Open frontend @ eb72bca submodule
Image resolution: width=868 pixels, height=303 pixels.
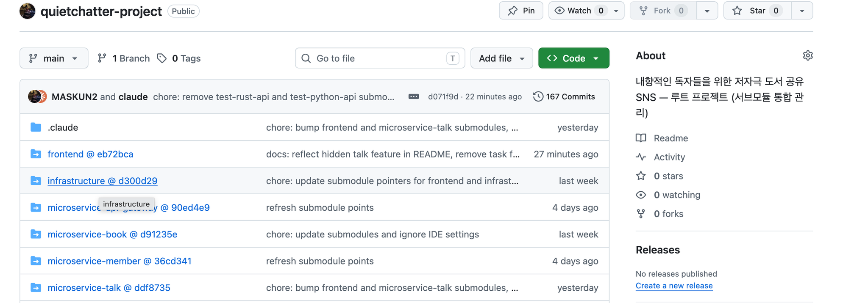coord(90,154)
